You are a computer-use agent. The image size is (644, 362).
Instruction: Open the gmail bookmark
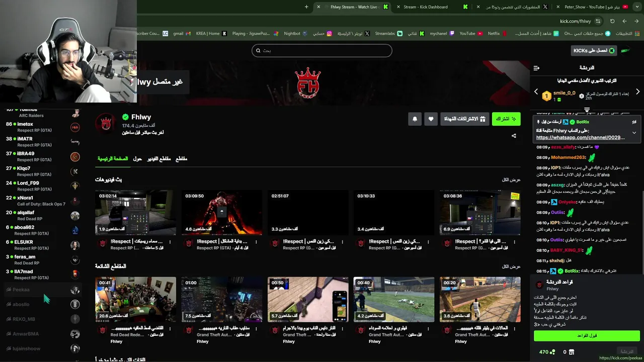pyautogui.click(x=181, y=34)
